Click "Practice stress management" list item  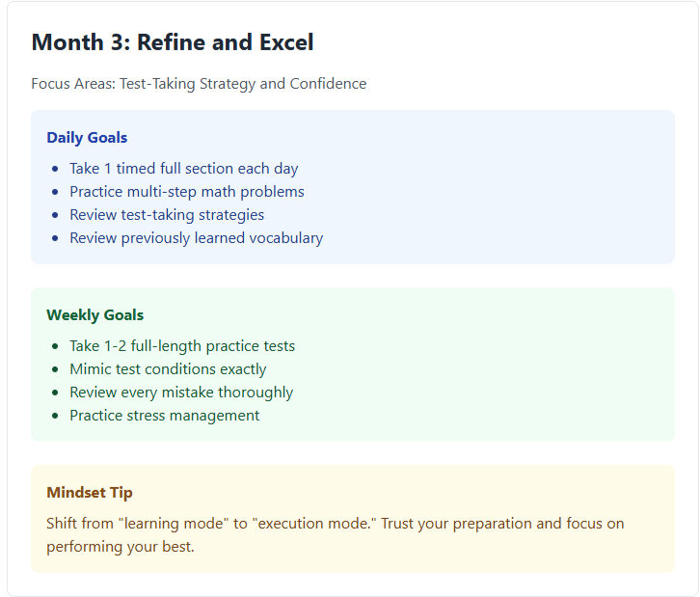click(164, 416)
